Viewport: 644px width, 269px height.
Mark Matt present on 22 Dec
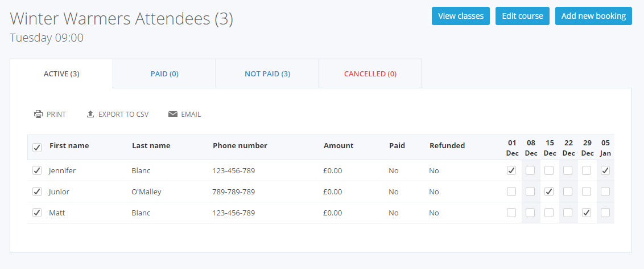click(568, 213)
